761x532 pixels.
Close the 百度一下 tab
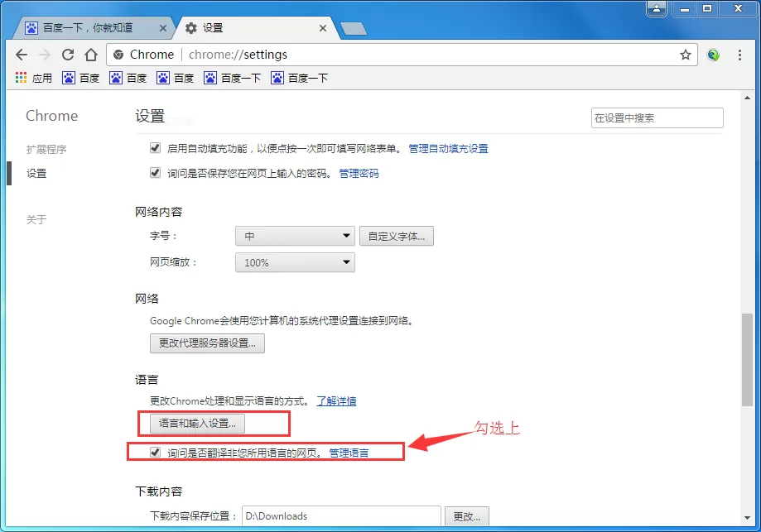point(163,28)
